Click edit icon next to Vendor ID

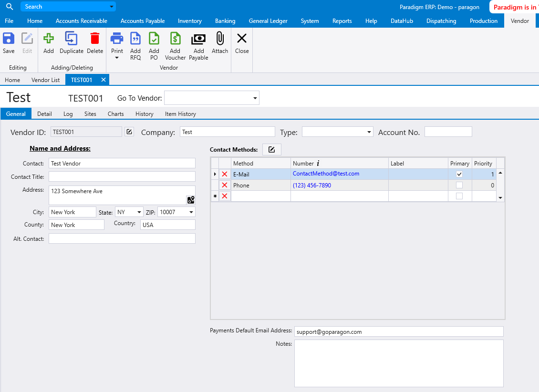point(129,132)
